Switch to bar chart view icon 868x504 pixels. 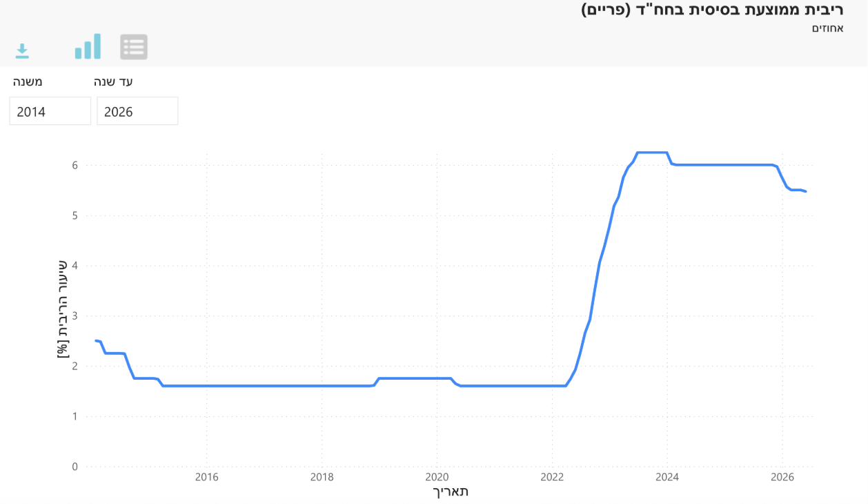tap(88, 46)
